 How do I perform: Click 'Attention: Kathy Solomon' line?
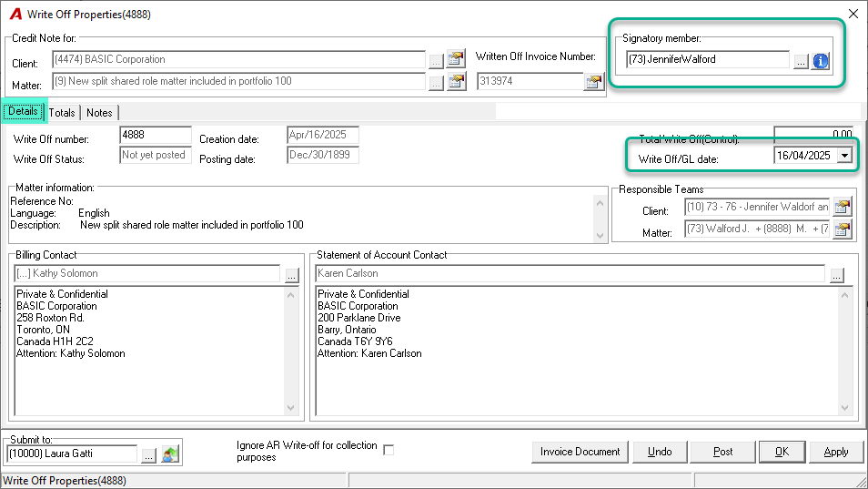pyautogui.click(x=71, y=353)
